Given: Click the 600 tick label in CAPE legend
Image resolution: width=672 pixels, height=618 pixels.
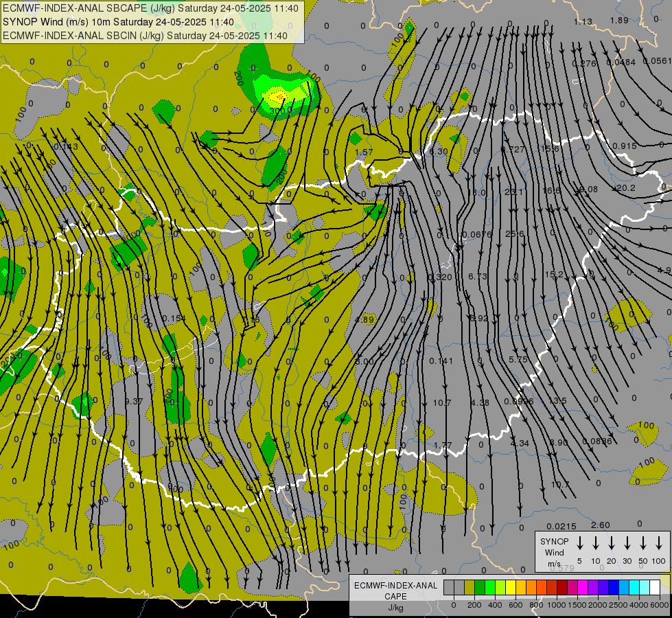Looking at the screenshot, I should click(515, 605).
